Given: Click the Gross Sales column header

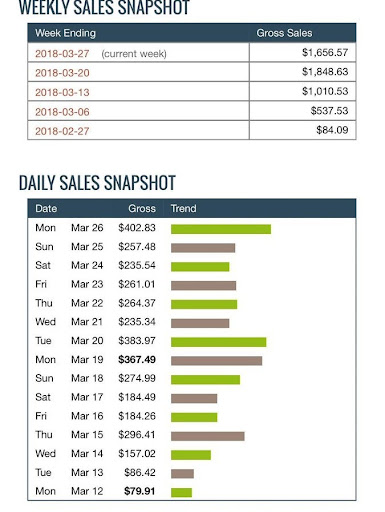Looking at the screenshot, I should [284, 33].
